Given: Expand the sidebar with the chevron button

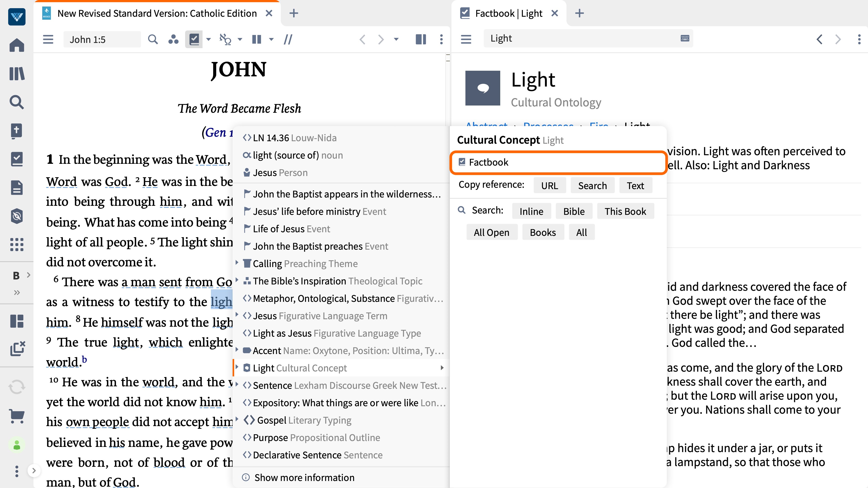Looking at the screenshot, I should pos(34,470).
